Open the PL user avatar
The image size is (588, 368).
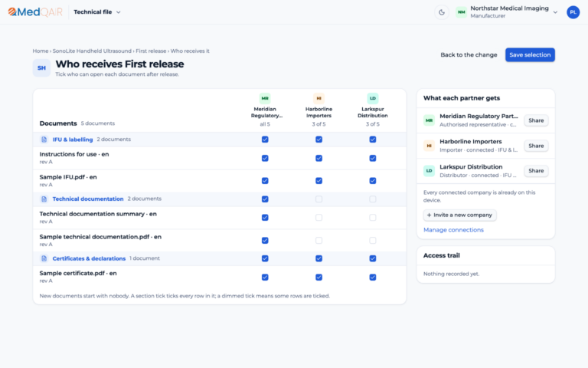coord(573,12)
